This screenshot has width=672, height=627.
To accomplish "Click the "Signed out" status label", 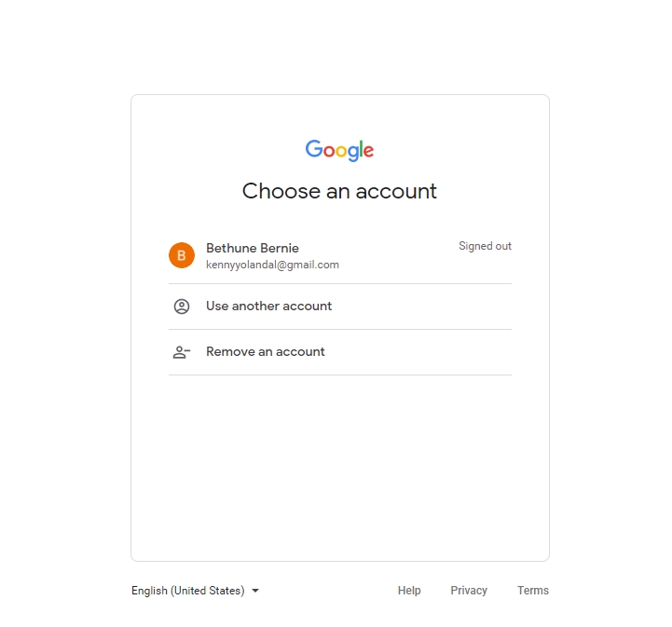I will click(485, 246).
